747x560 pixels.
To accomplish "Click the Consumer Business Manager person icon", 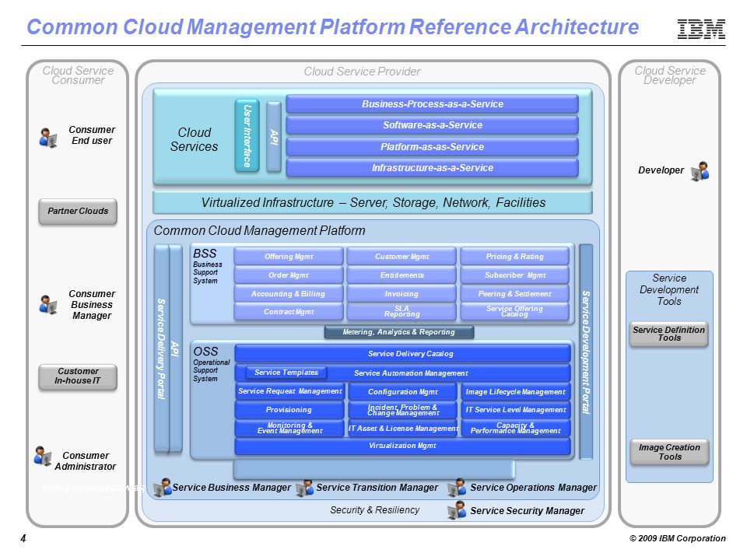I will pos(48,305).
